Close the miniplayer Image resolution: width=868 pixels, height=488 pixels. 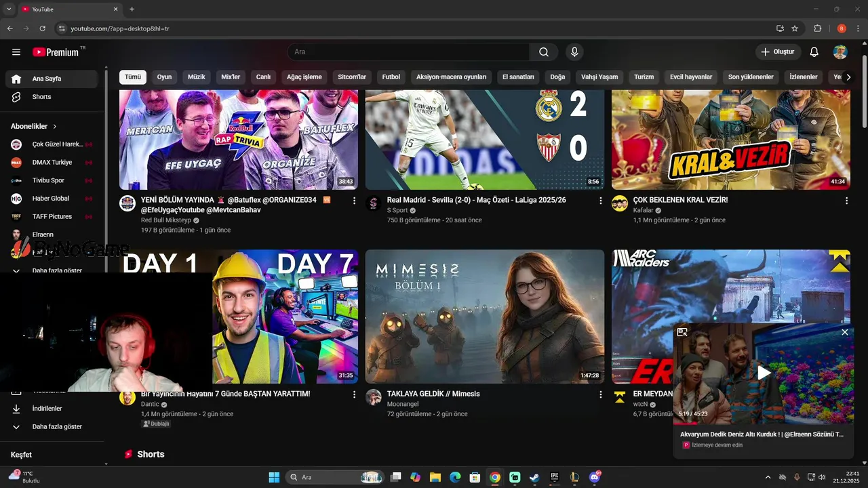[x=845, y=332]
